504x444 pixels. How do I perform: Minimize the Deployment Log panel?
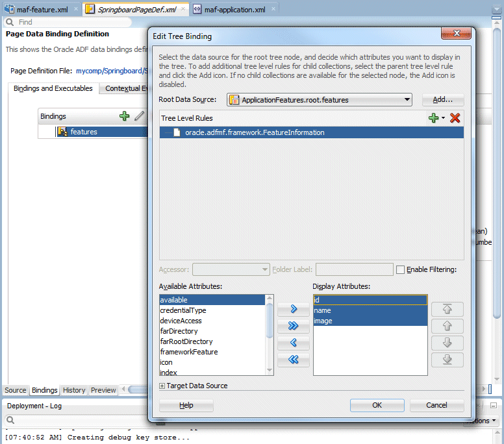[494, 406]
